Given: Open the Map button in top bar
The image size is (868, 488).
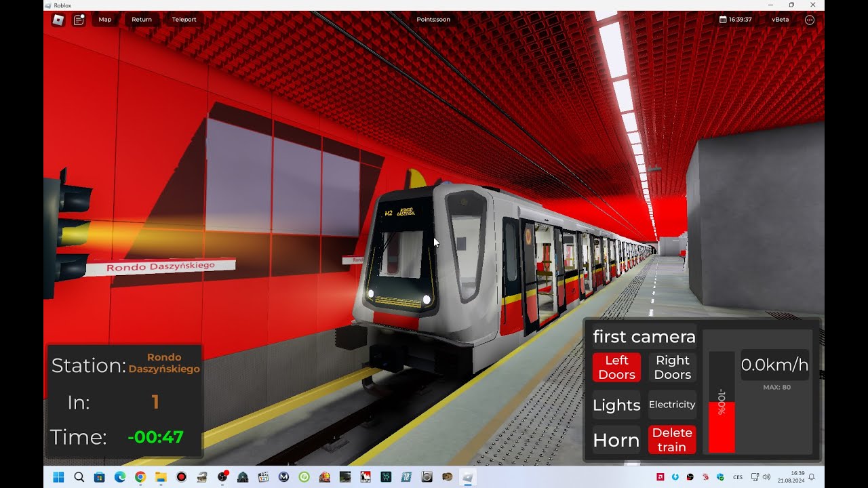Looking at the screenshot, I should 105,20.
